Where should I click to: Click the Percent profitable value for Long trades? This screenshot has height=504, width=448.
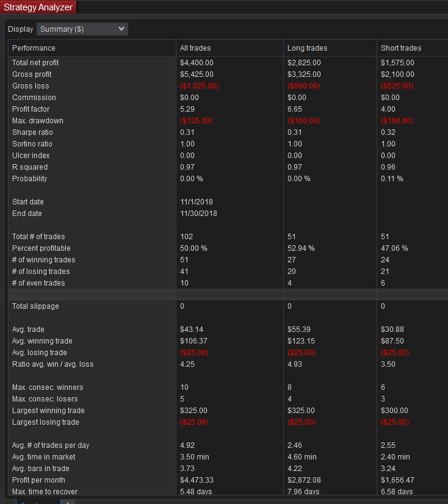[301, 248]
